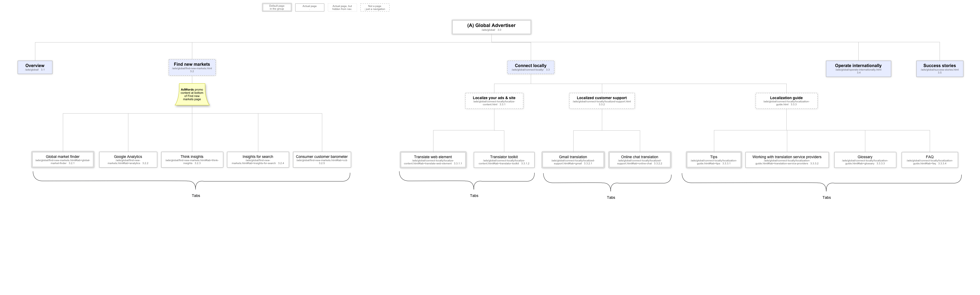Screen dimensions: 980x295
Task: Select the Connect locally node
Action: [x=530, y=67]
